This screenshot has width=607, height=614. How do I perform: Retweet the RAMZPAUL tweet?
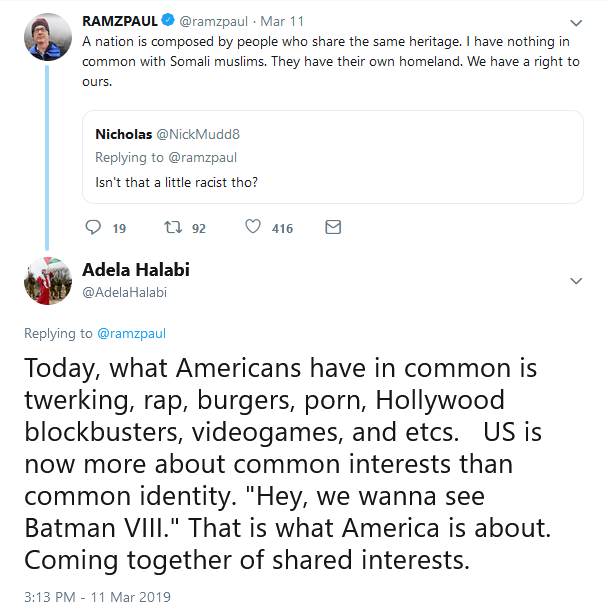(x=172, y=228)
